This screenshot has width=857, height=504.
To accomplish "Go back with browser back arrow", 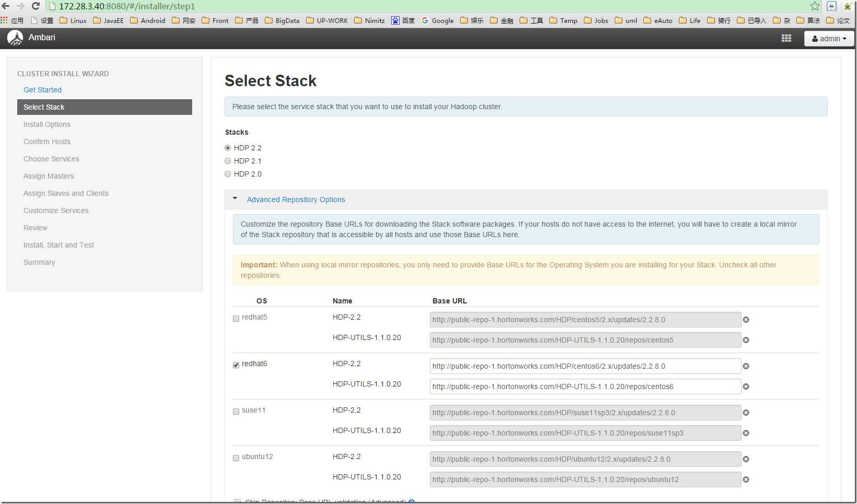I will click(x=6, y=6).
